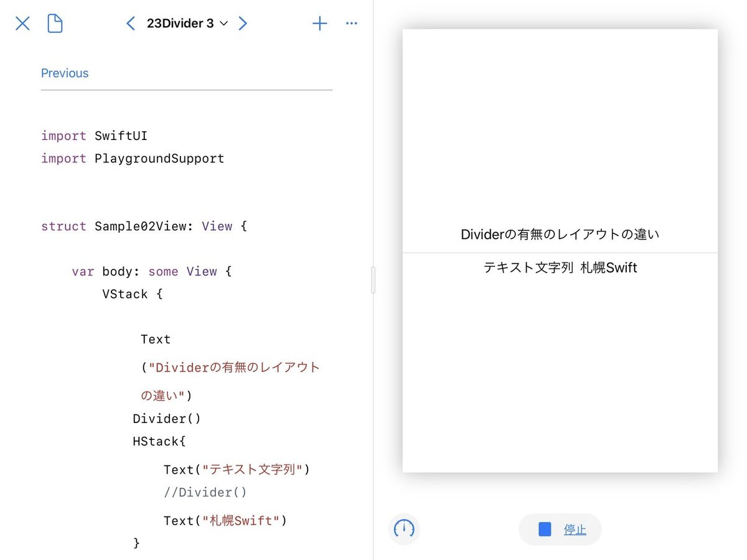Close the playground with the X icon
The width and height of the screenshot is (747, 560).
pos(22,24)
